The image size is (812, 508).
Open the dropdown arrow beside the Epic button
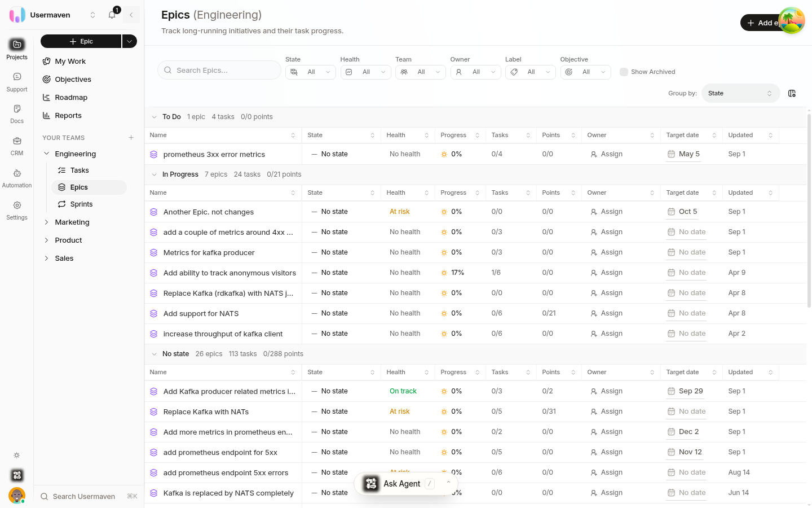click(130, 41)
